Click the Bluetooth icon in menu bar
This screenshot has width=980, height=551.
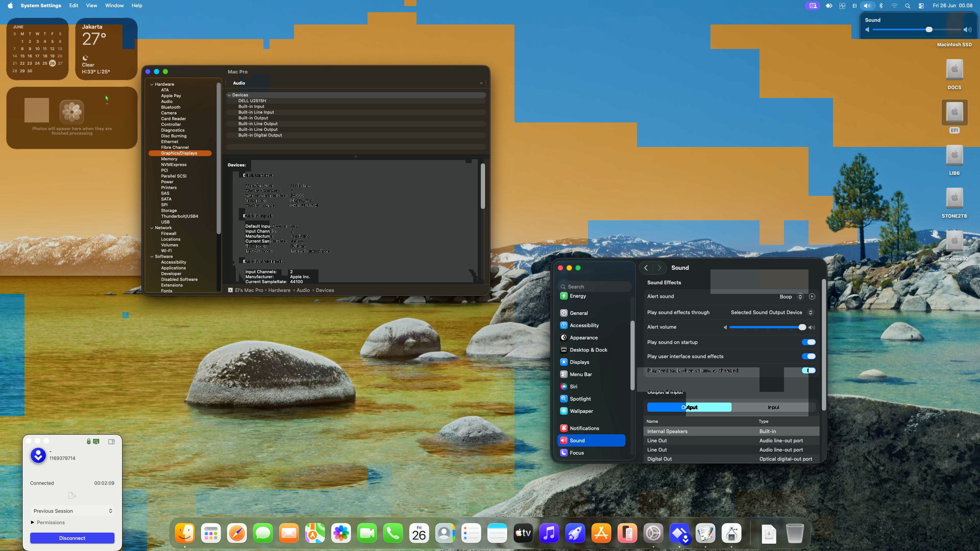[x=881, y=6]
